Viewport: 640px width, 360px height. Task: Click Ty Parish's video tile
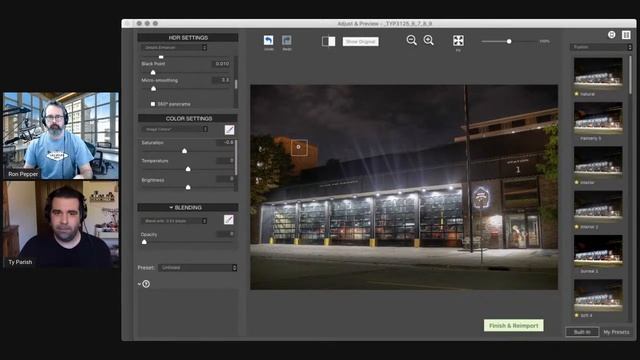(61, 224)
